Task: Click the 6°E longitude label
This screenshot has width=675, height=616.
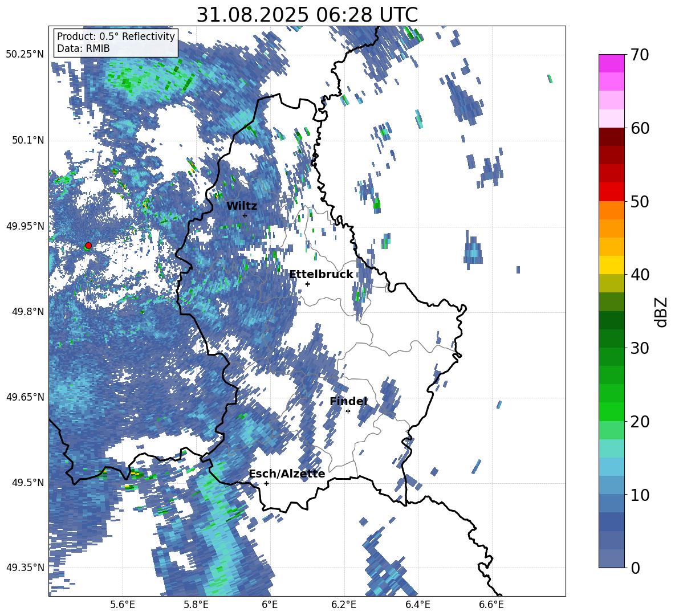Action: pos(270,605)
